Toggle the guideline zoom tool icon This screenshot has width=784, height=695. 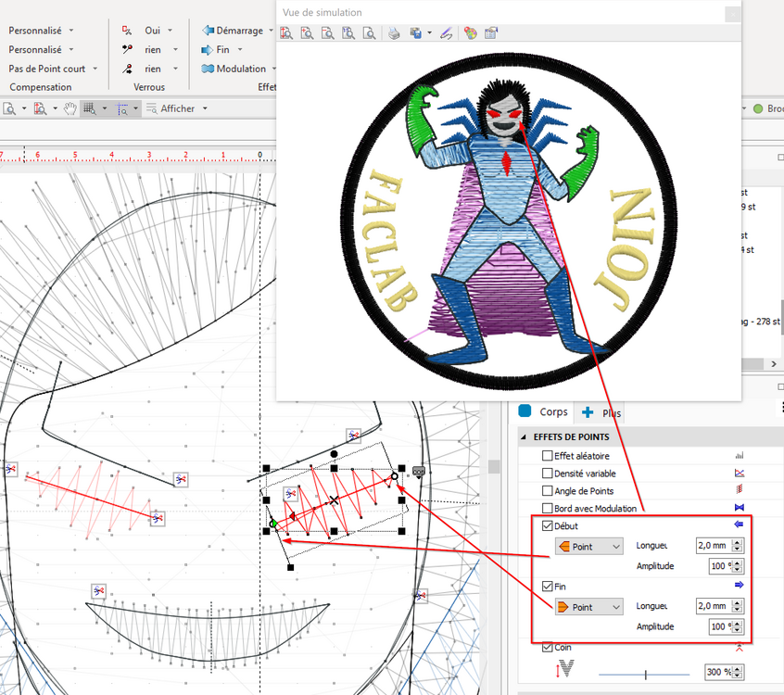click(122, 108)
